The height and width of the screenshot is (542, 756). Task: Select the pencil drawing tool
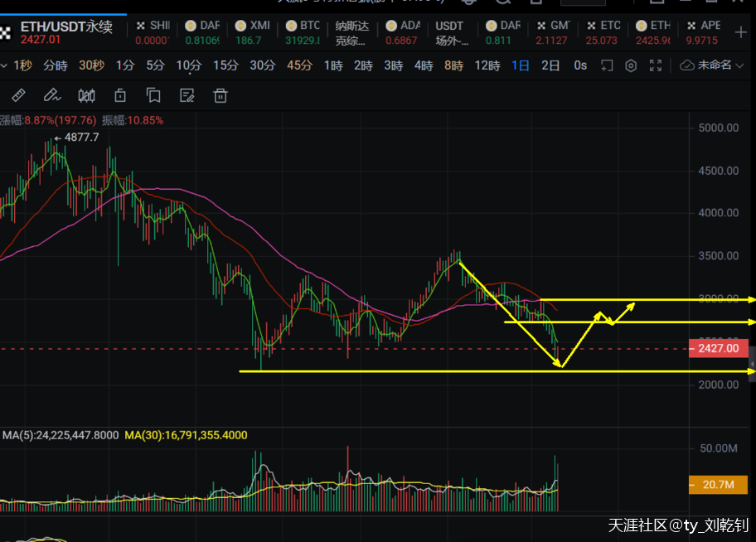click(x=51, y=95)
